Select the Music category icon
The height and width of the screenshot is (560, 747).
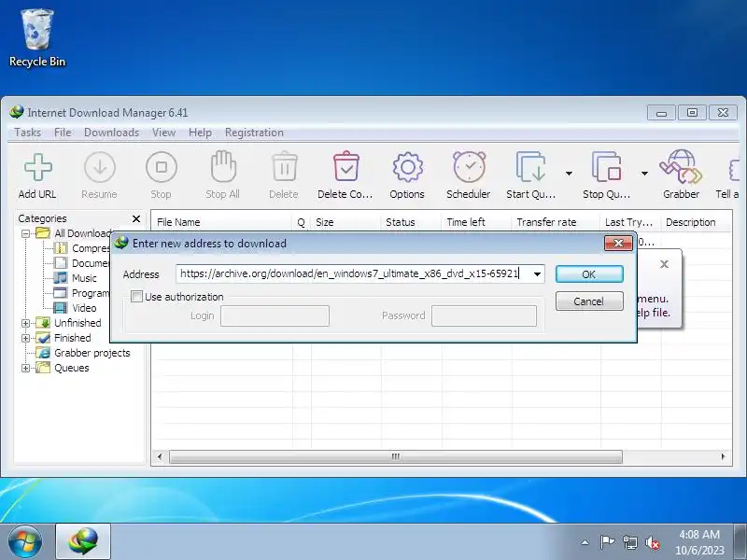(60, 277)
